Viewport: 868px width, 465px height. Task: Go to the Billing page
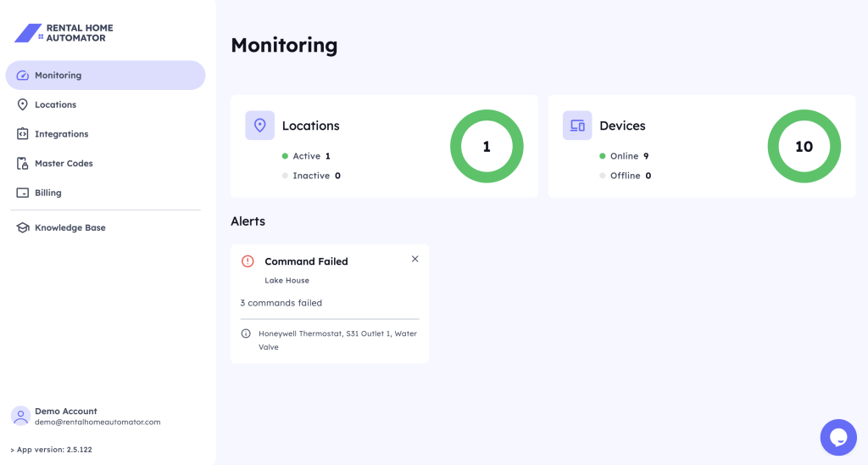[48, 193]
